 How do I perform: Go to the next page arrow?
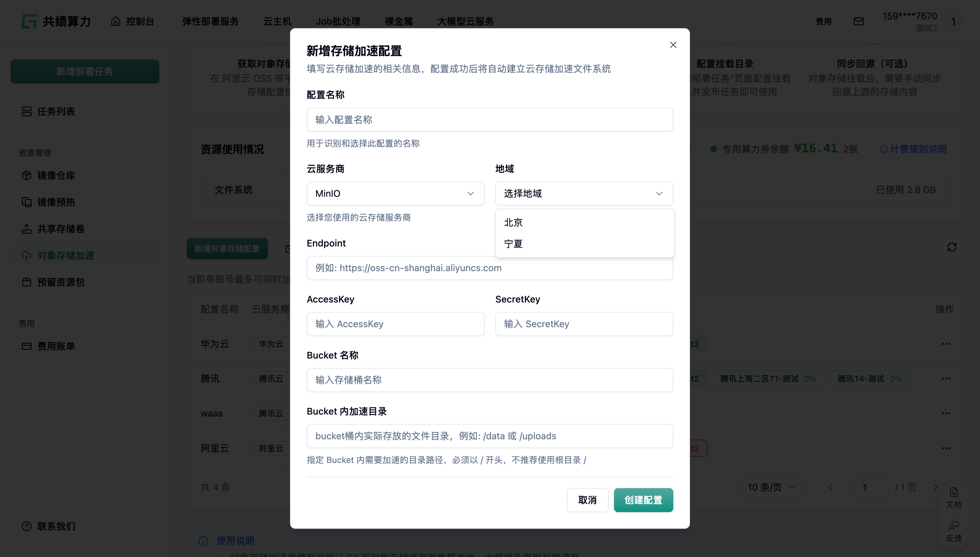point(935,487)
